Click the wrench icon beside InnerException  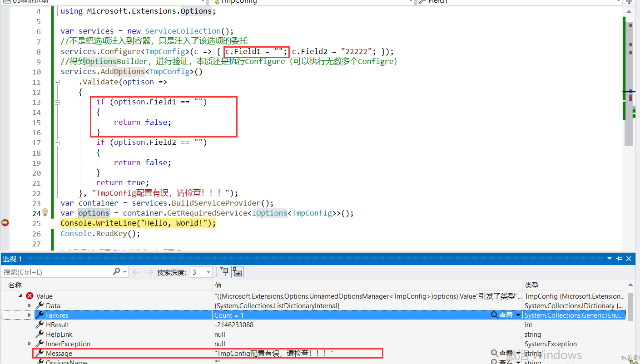[x=40, y=344]
